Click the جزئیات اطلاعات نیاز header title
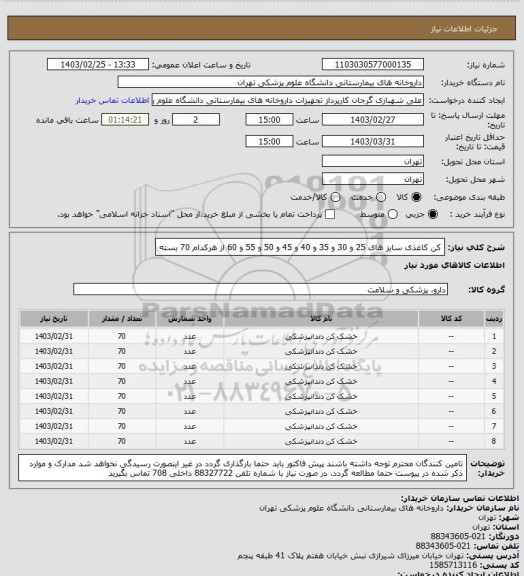The width and height of the screenshot is (524, 576). click(x=464, y=29)
